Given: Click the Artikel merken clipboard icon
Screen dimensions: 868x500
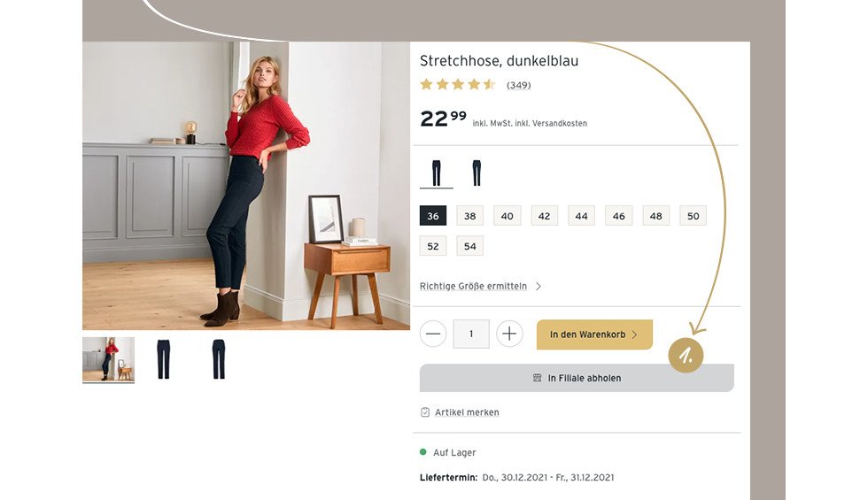Looking at the screenshot, I should click(425, 412).
